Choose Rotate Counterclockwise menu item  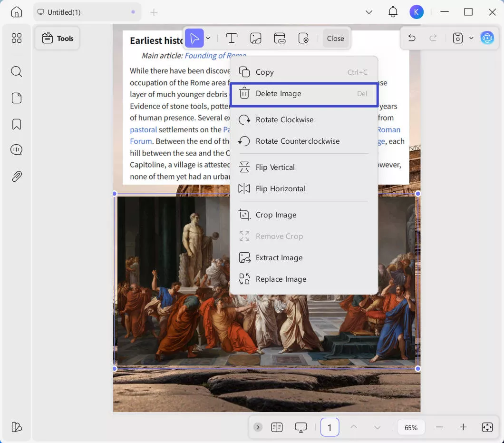pos(304,141)
